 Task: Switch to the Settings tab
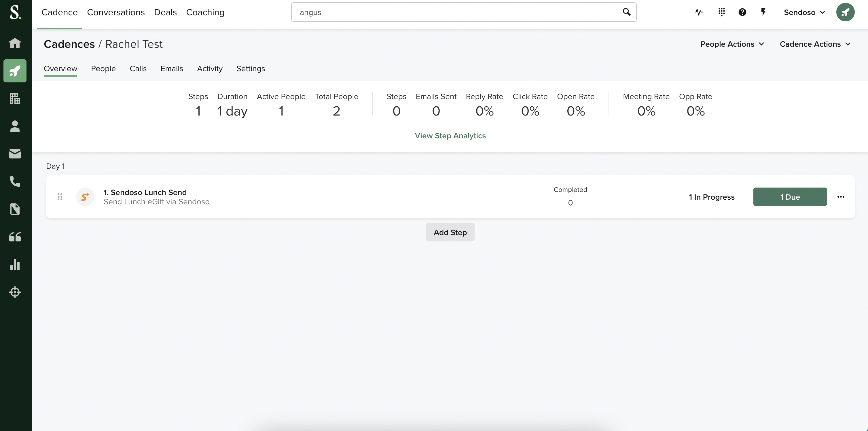coord(251,68)
